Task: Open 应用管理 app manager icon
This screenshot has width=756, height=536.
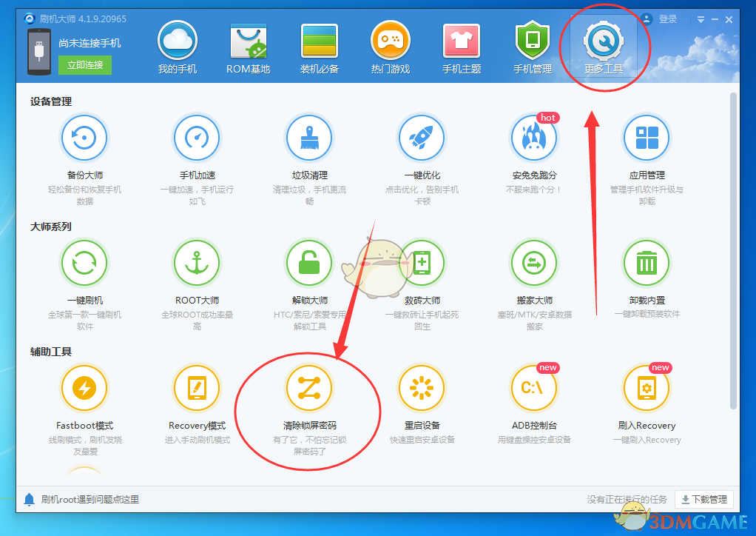Action: point(647,138)
